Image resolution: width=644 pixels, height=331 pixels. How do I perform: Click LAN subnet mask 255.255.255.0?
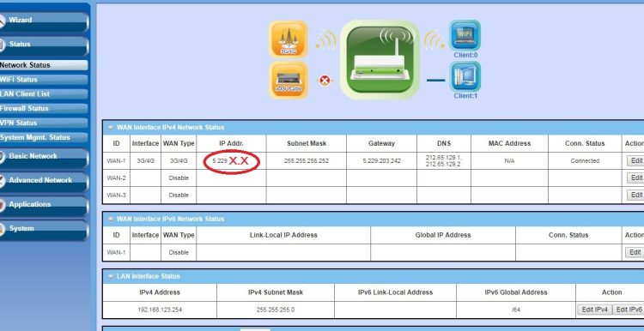[x=275, y=310]
